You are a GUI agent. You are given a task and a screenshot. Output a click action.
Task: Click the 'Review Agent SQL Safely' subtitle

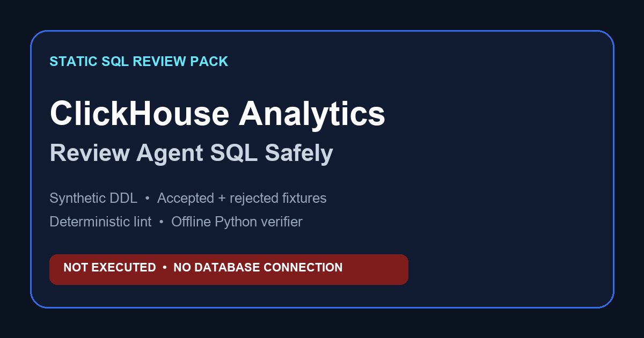tap(191, 153)
